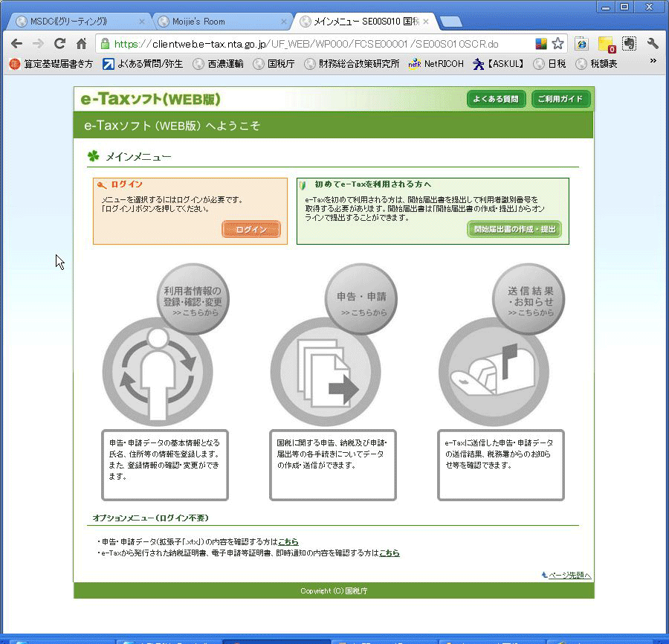Open a new browser tab
669x644 pixels.
coord(450,22)
